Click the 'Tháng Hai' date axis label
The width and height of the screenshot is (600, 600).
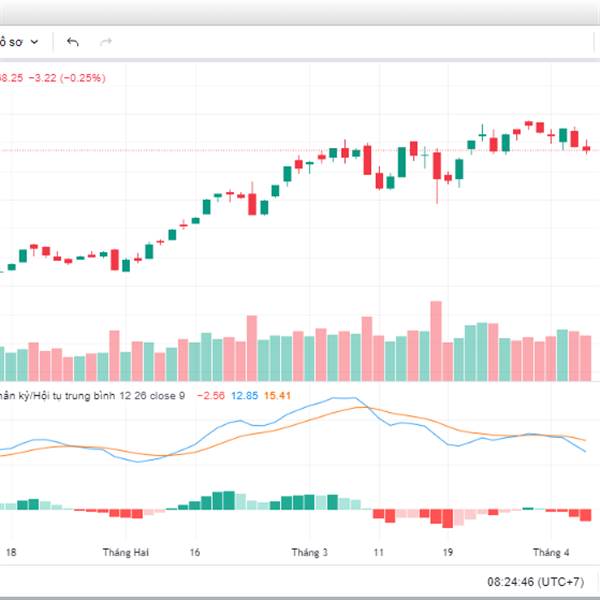coord(126,553)
